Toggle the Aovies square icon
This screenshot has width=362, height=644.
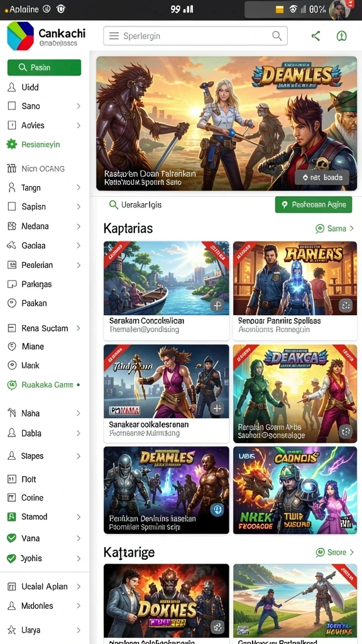pyautogui.click(x=12, y=125)
